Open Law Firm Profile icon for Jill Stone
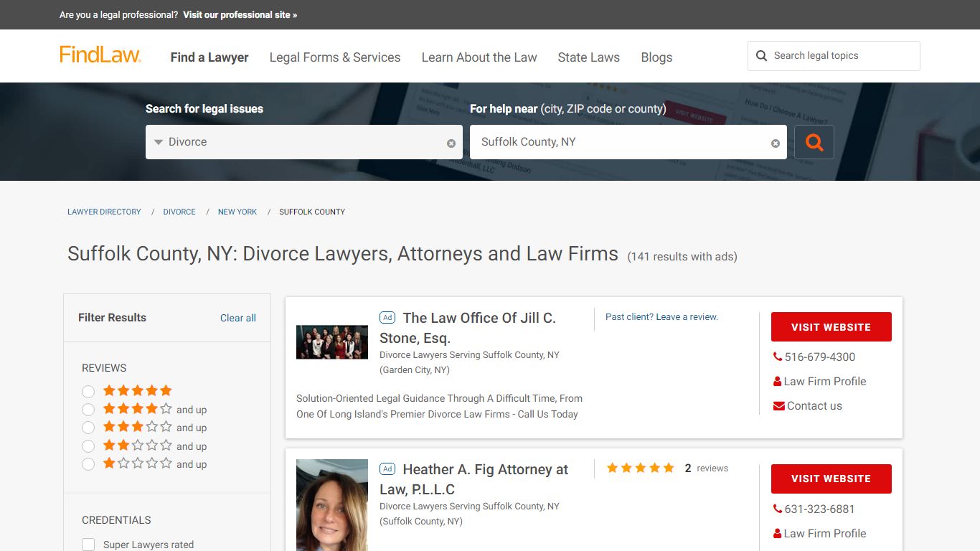This screenshot has height=551, width=980. [778, 382]
